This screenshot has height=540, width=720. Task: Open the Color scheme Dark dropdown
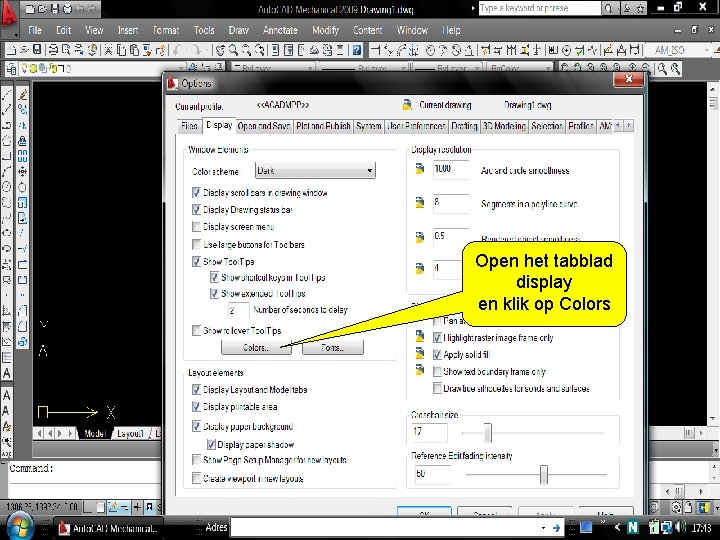pyautogui.click(x=315, y=171)
